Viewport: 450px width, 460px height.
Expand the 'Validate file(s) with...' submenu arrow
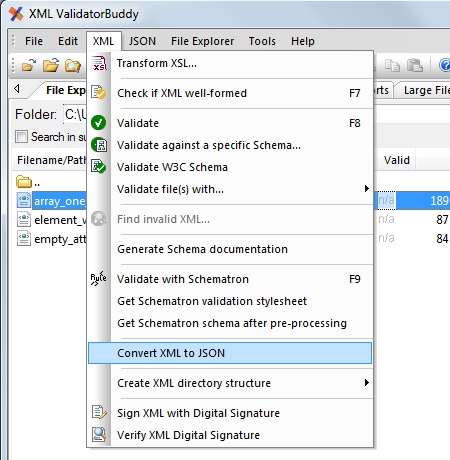tap(366, 189)
